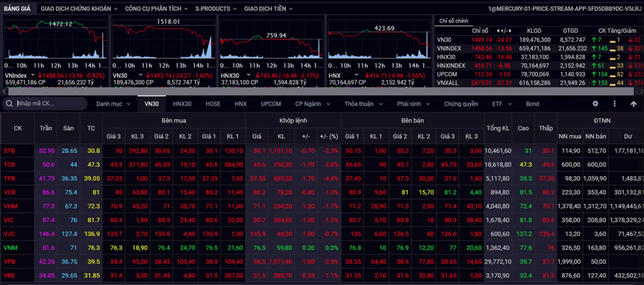Expand GIAO DỊCH CHỨNG KHOÁN menu
Screen dimensions: 644x285
(x=79, y=9)
